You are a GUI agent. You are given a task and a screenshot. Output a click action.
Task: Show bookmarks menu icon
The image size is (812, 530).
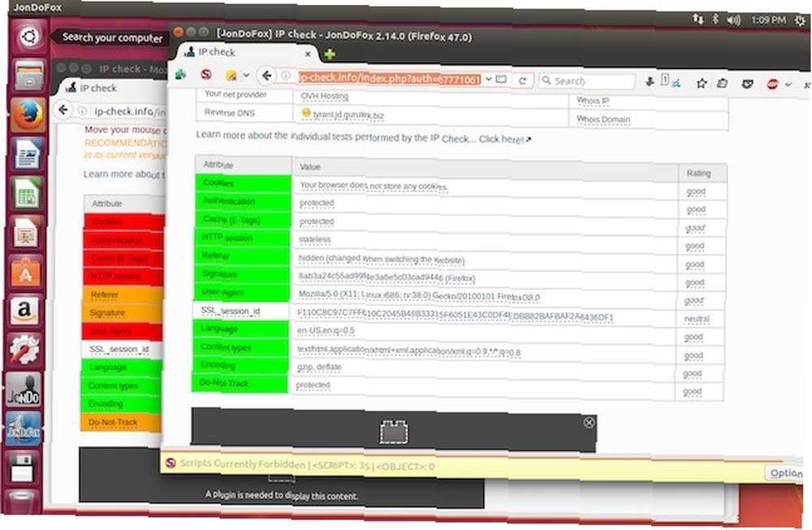[723, 83]
